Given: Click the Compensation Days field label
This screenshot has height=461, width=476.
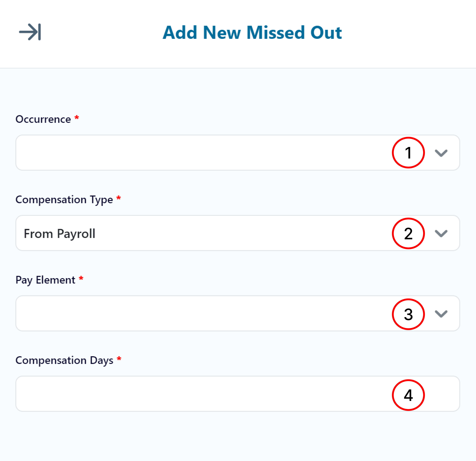Looking at the screenshot, I should tap(64, 360).
